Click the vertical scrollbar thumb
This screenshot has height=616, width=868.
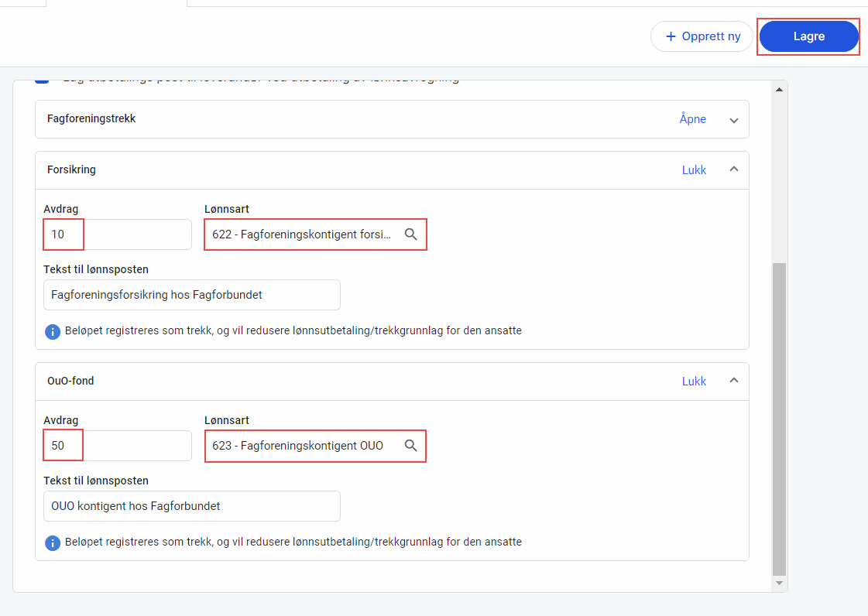tap(779, 418)
